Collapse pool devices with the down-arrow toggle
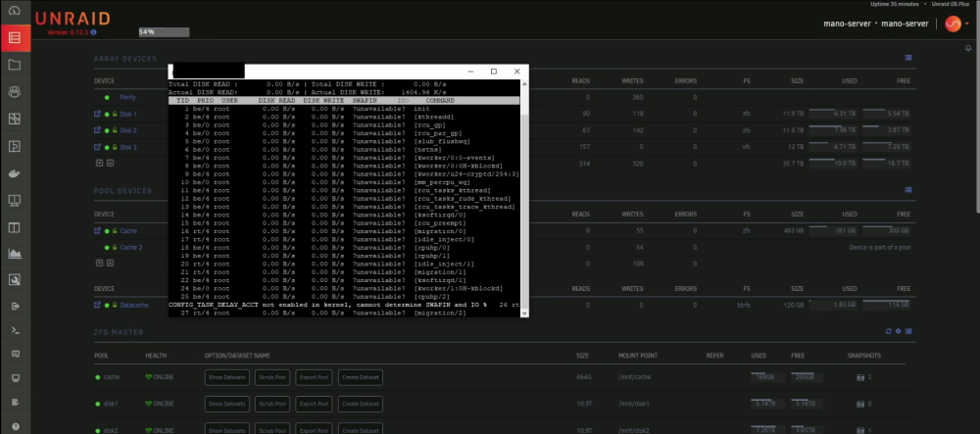980x434 pixels. pyautogui.click(x=99, y=263)
